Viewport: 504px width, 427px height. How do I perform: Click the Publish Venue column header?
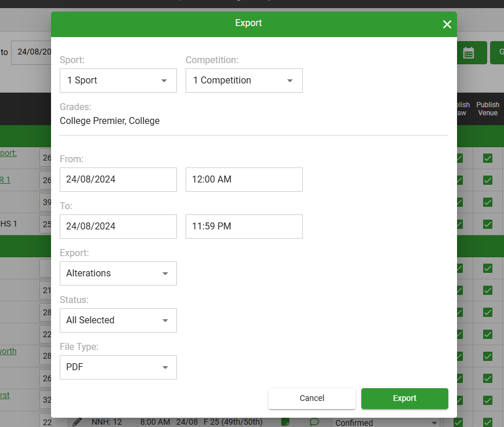coord(488,109)
